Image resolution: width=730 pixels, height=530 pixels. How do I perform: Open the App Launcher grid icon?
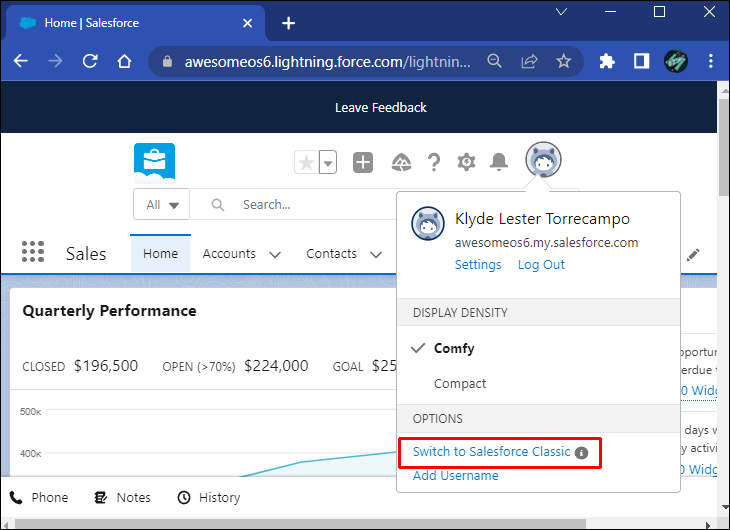point(33,252)
